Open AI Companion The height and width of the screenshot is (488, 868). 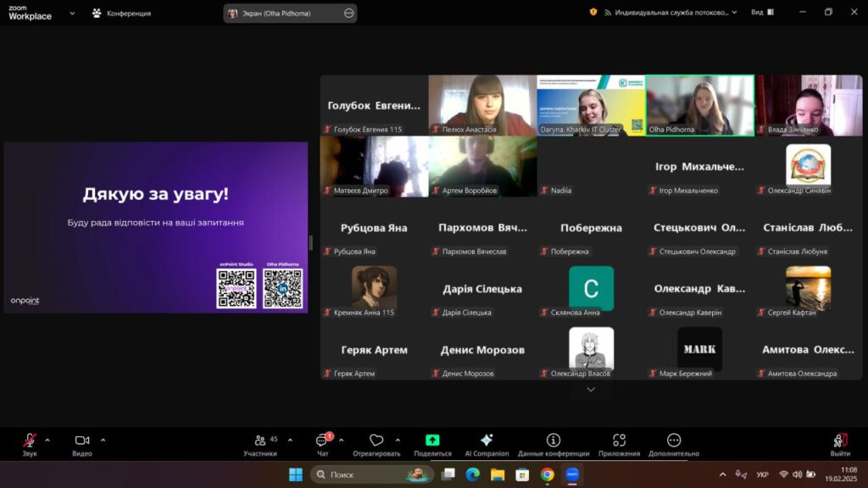(487, 441)
